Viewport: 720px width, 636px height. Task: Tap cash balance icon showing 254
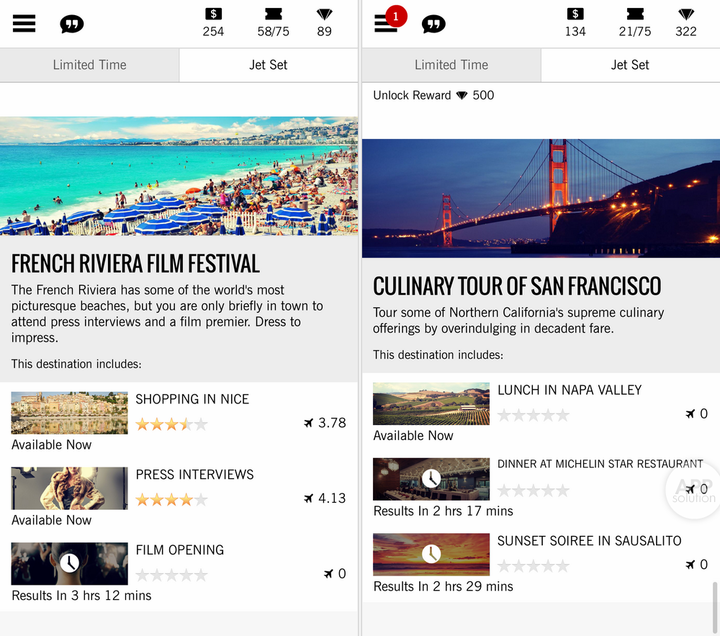tap(213, 23)
